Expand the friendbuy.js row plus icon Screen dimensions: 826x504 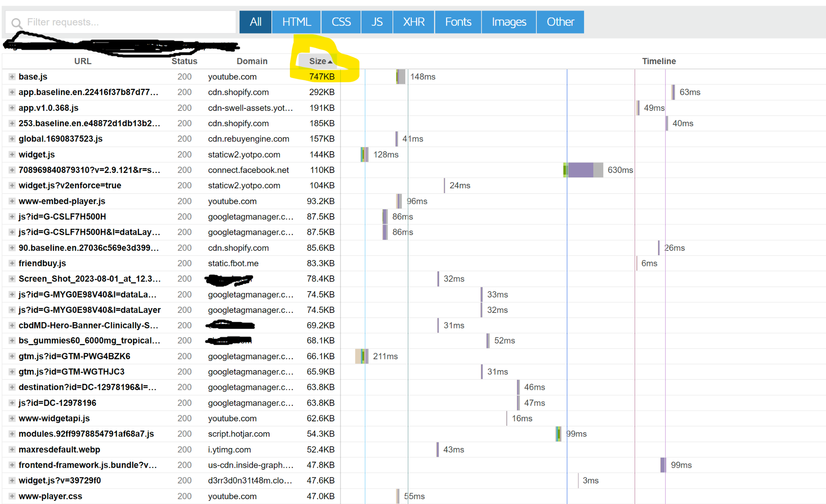coord(12,263)
